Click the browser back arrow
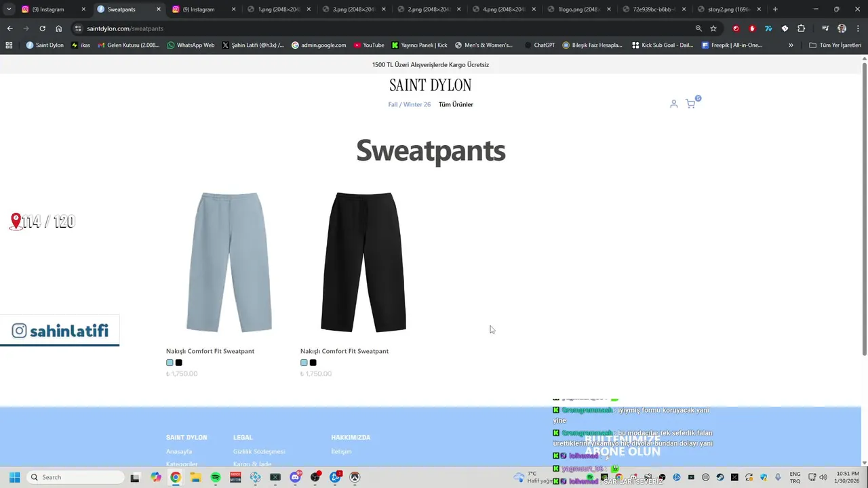Screen dimensions: 868x488 tap(9, 28)
